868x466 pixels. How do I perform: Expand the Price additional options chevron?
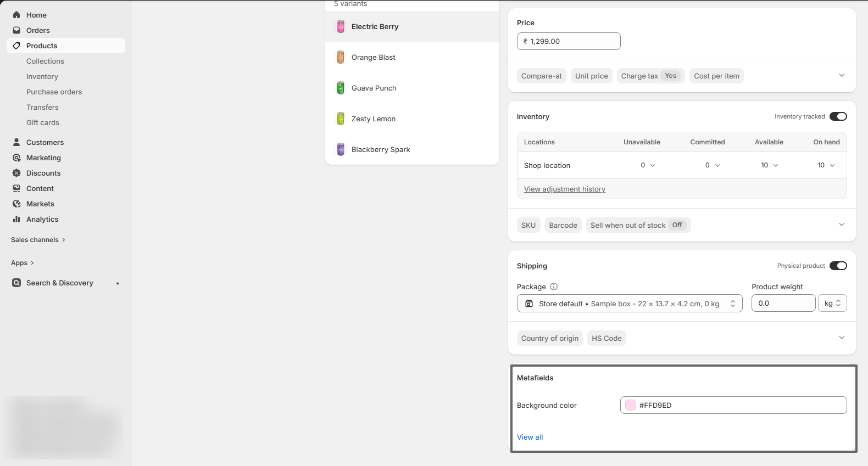(x=841, y=76)
